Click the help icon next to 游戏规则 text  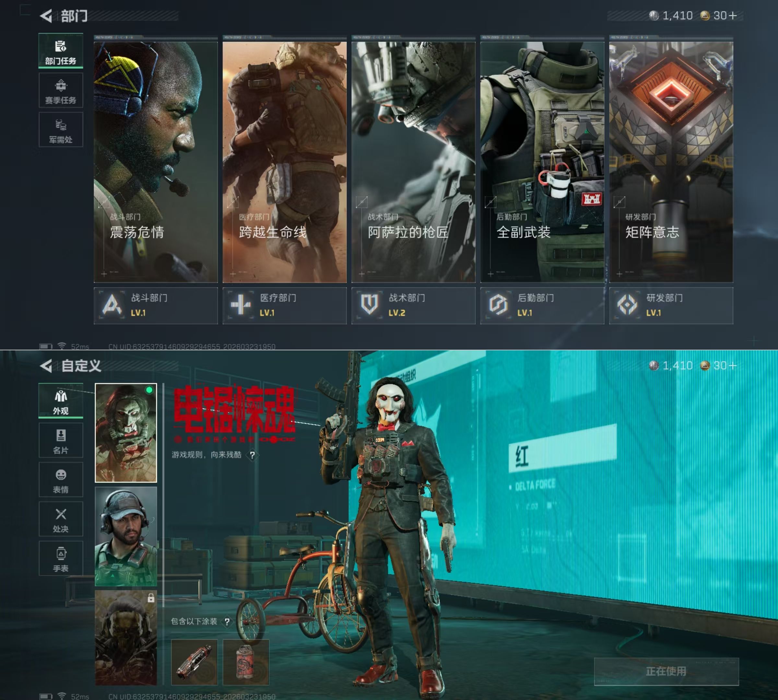pos(252,455)
